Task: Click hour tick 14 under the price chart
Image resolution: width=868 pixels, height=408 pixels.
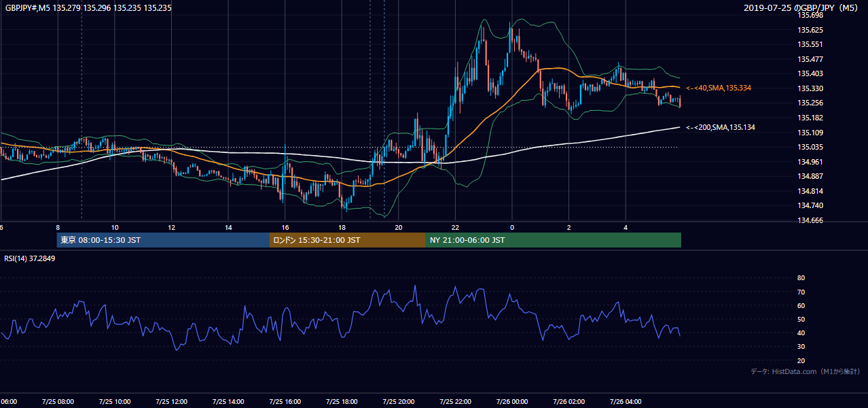Action: pyautogui.click(x=228, y=228)
